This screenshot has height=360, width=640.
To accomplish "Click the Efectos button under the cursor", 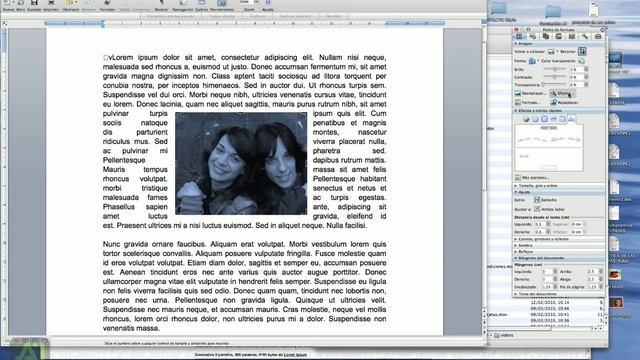I will [562, 93].
